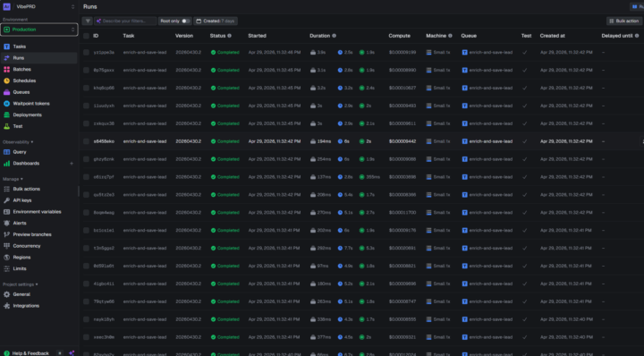The width and height of the screenshot is (644, 356).
Task: Click the button right of Help & Feedback
Action: pos(60,352)
